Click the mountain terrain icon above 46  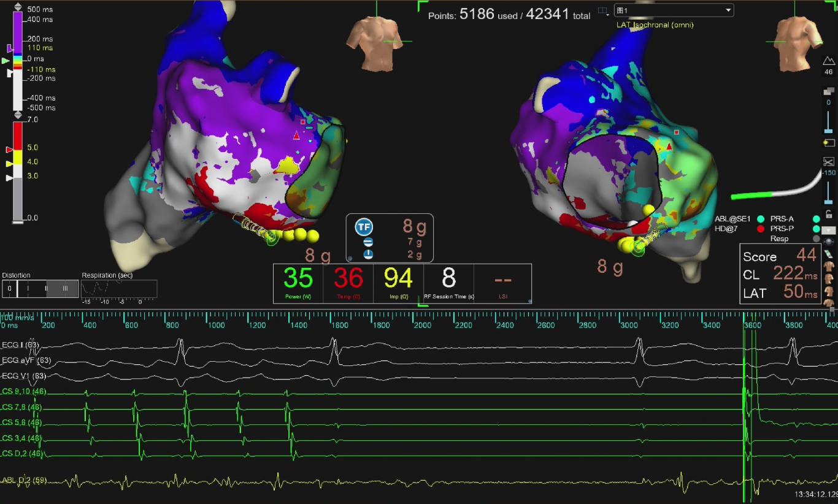click(x=829, y=59)
